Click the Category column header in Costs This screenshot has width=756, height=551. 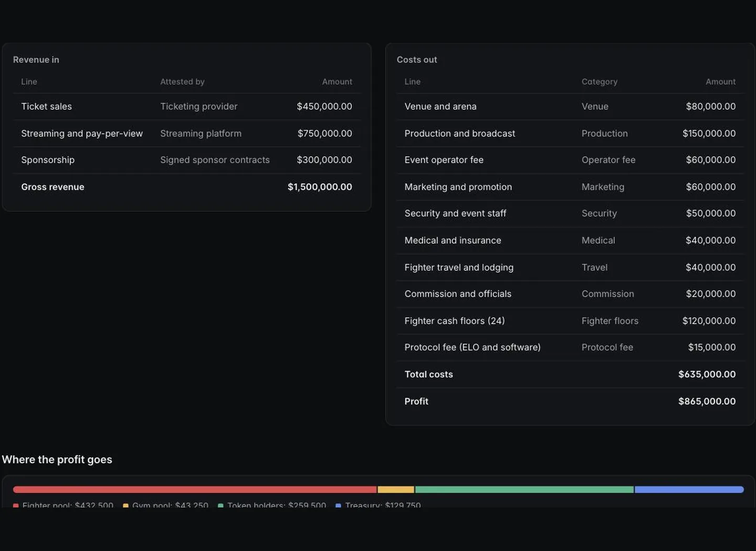[599, 81]
